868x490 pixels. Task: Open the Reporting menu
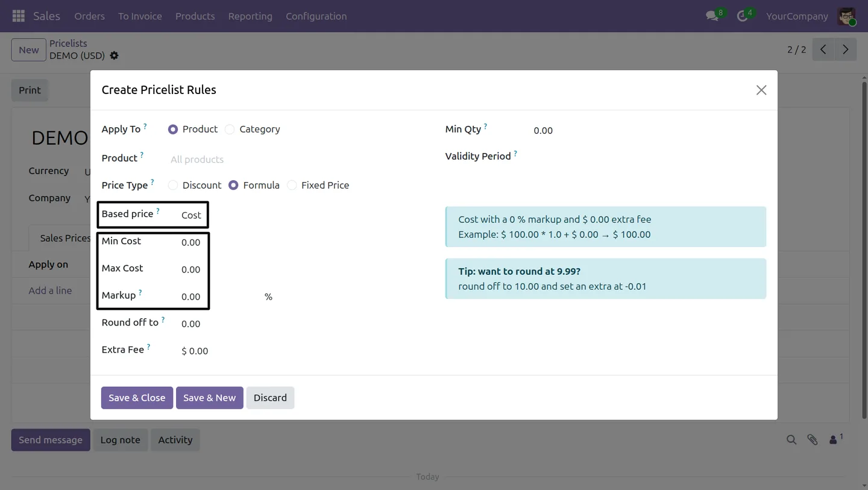click(250, 16)
